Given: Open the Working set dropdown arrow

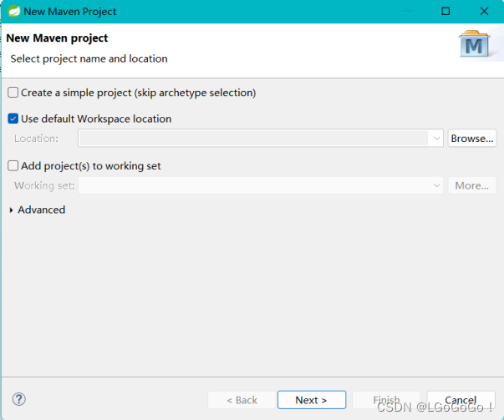Looking at the screenshot, I should point(436,185).
